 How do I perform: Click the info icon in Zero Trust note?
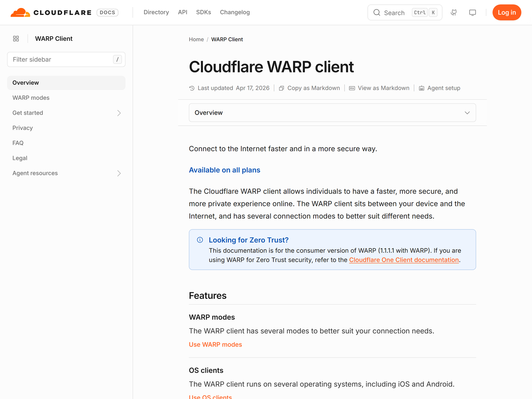tap(200, 240)
